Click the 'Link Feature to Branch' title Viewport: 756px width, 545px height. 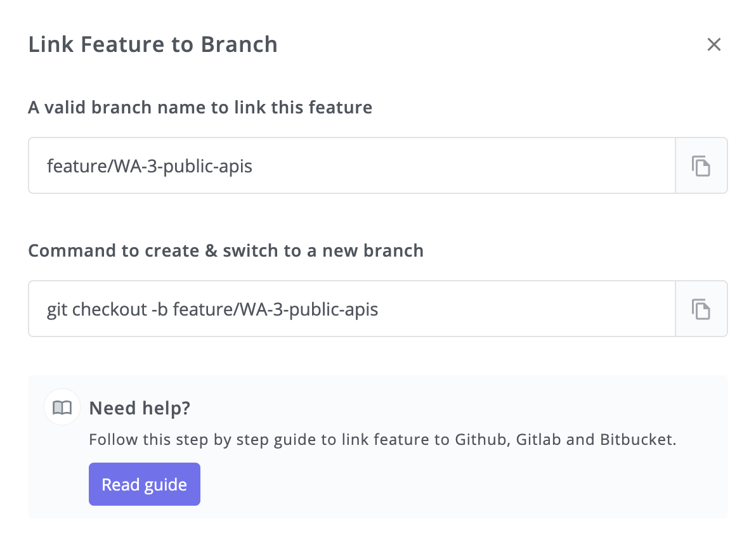pyautogui.click(x=153, y=44)
